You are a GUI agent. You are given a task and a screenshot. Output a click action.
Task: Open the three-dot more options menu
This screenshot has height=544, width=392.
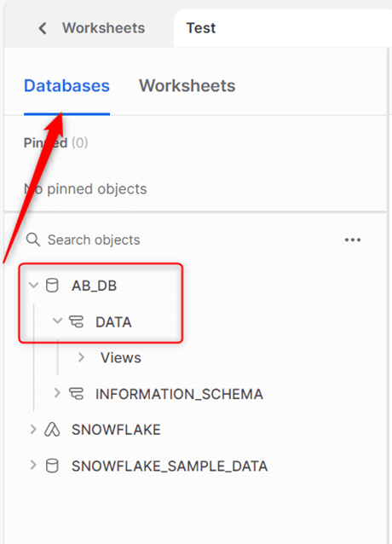(353, 240)
